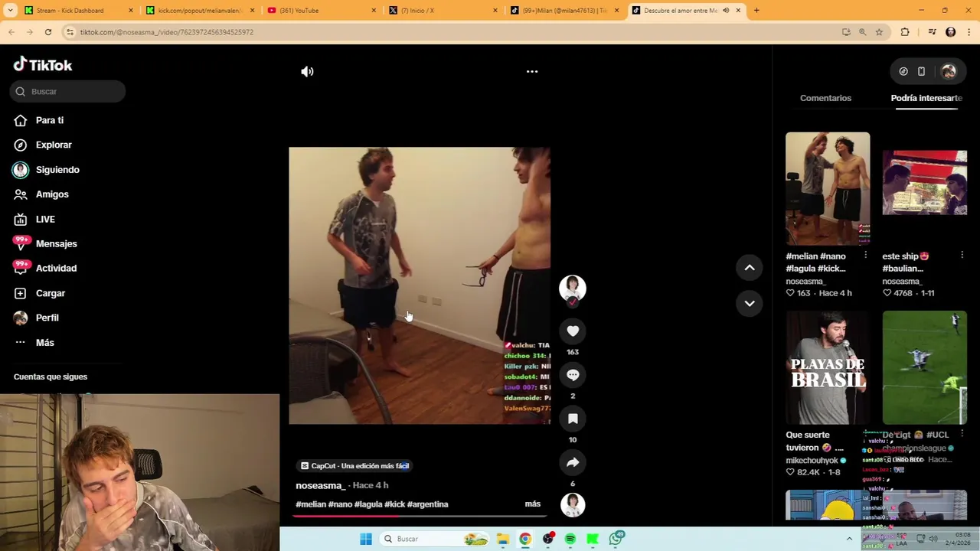Open Spotify from the taskbar
This screenshot has height=551, width=980.
[x=570, y=539]
